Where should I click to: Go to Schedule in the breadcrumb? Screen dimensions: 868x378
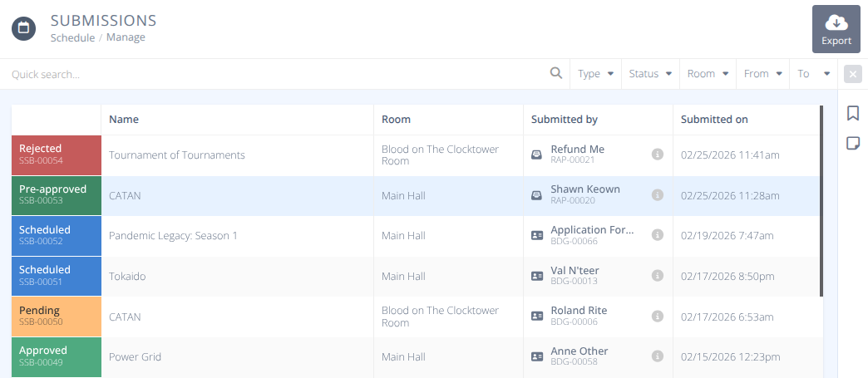click(72, 37)
